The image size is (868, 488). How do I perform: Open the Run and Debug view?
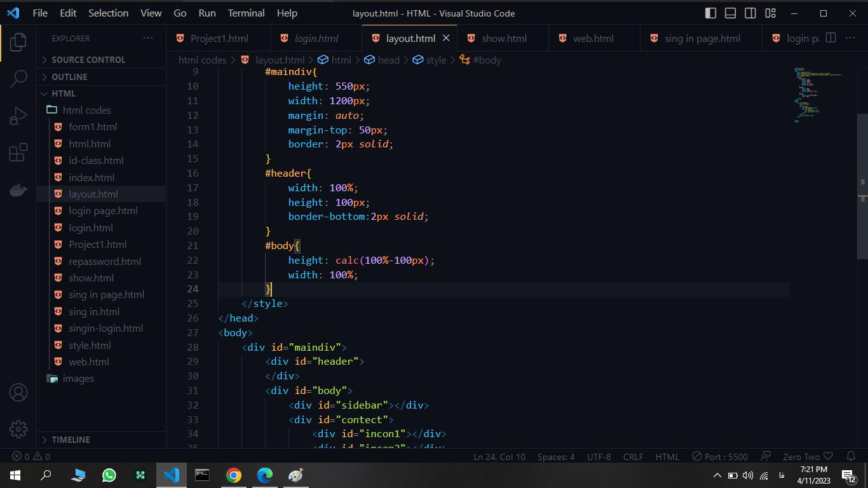pos(18,116)
